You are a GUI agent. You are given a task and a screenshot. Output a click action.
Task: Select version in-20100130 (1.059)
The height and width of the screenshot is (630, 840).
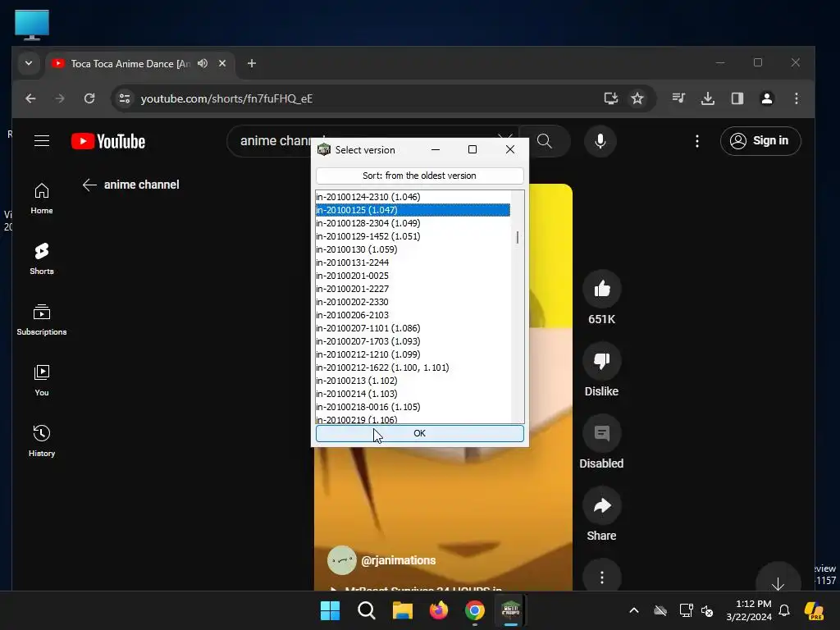413,249
